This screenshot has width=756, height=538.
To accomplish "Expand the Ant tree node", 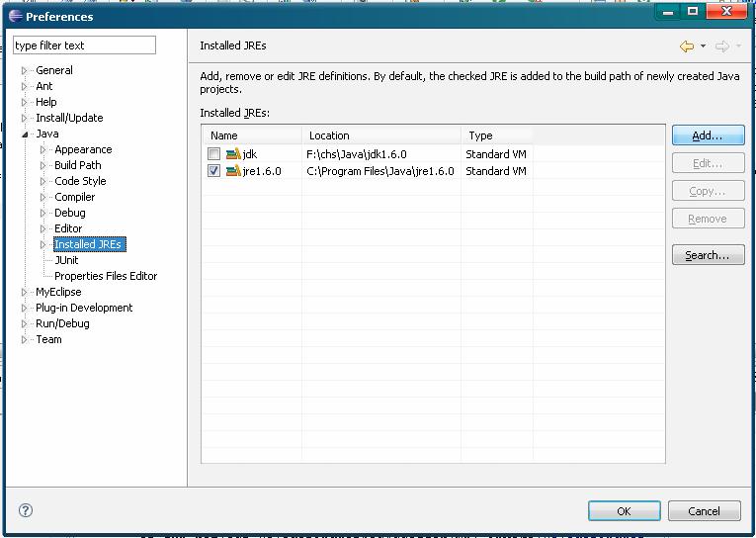I will (24, 86).
